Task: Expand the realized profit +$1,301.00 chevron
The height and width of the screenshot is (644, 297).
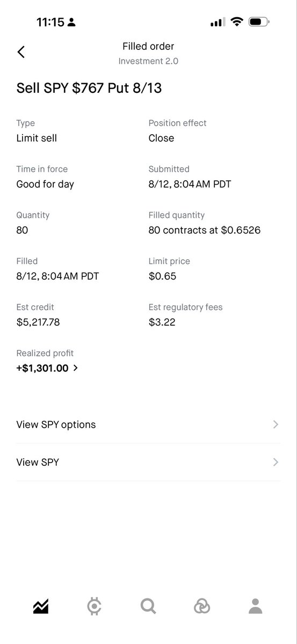Action: pyautogui.click(x=75, y=368)
